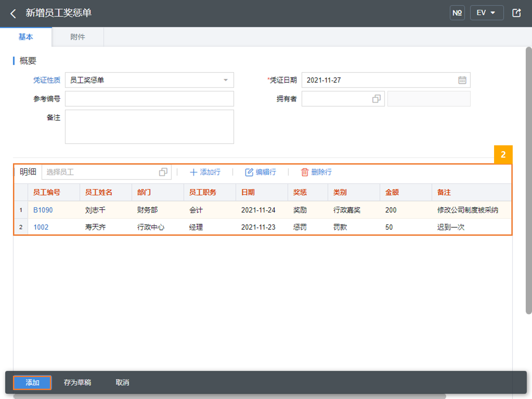Open employee link B1090
Viewport: 532px width, 399px height.
(x=43, y=210)
